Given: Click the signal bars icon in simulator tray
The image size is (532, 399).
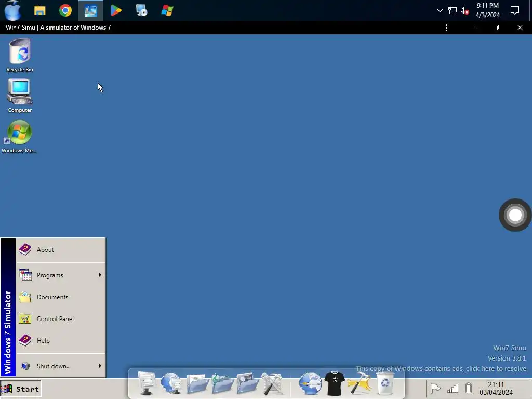Looking at the screenshot, I should [453, 389].
